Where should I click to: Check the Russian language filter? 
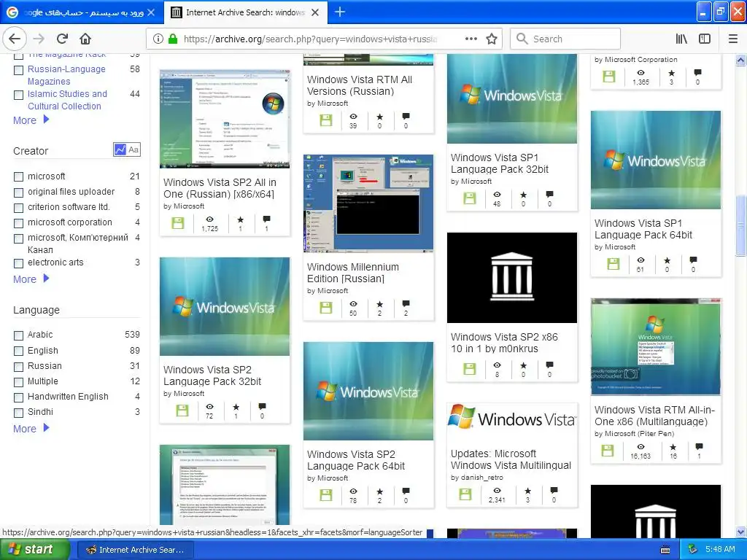pos(18,367)
